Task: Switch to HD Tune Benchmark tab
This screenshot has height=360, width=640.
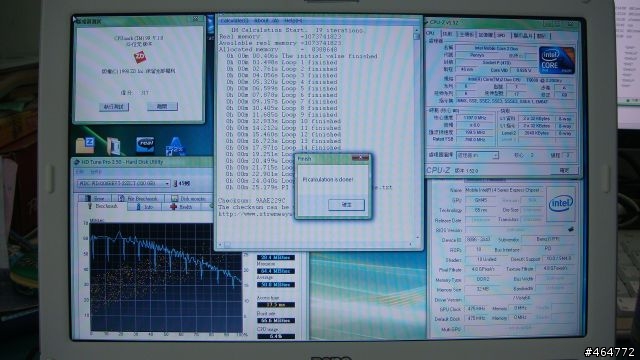Action: (102, 207)
